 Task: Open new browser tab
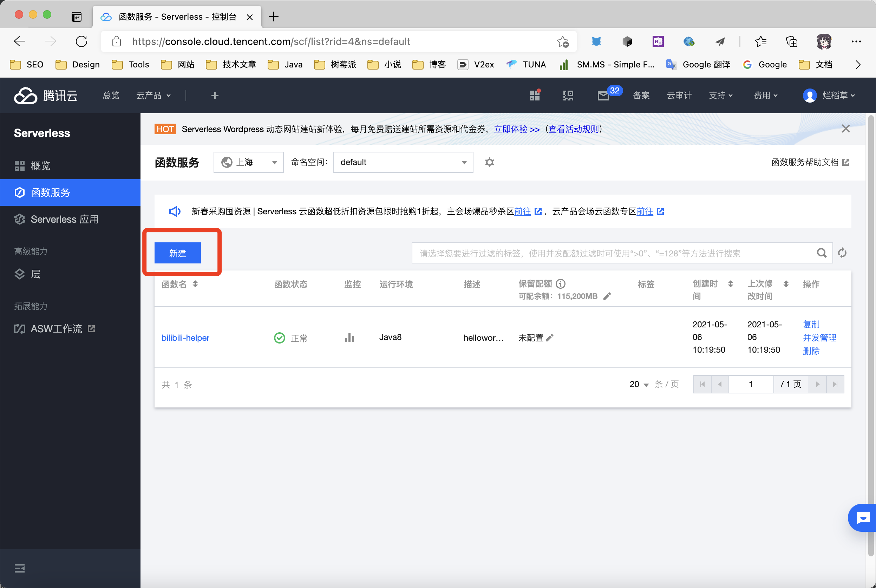(x=274, y=17)
